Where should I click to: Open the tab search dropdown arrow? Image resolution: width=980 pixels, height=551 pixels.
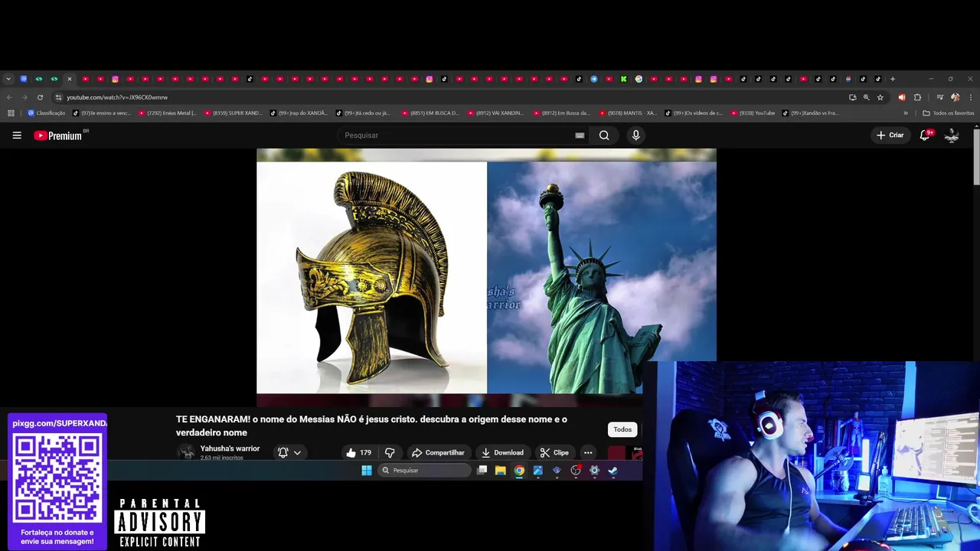8,79
